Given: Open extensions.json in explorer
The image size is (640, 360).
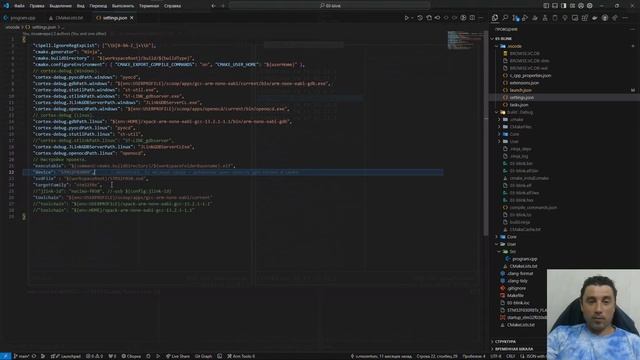Looking at the screenshot, I should click(524, 83).
